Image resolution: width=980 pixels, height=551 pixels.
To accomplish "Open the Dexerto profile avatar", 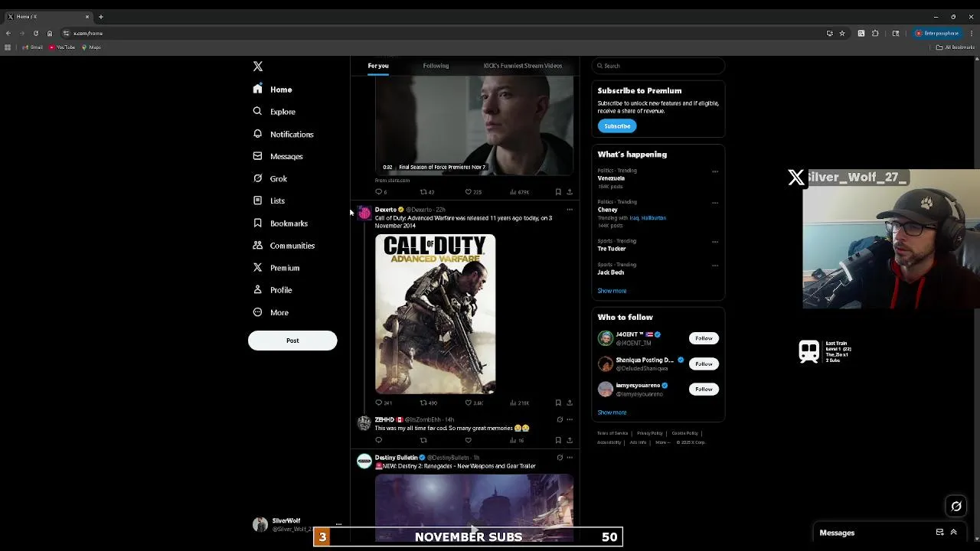I will 364,213.
